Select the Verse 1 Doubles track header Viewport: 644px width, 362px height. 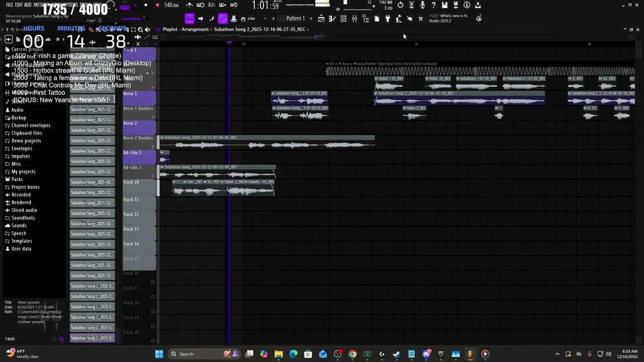pyautogui.click(x=139, y=113)
